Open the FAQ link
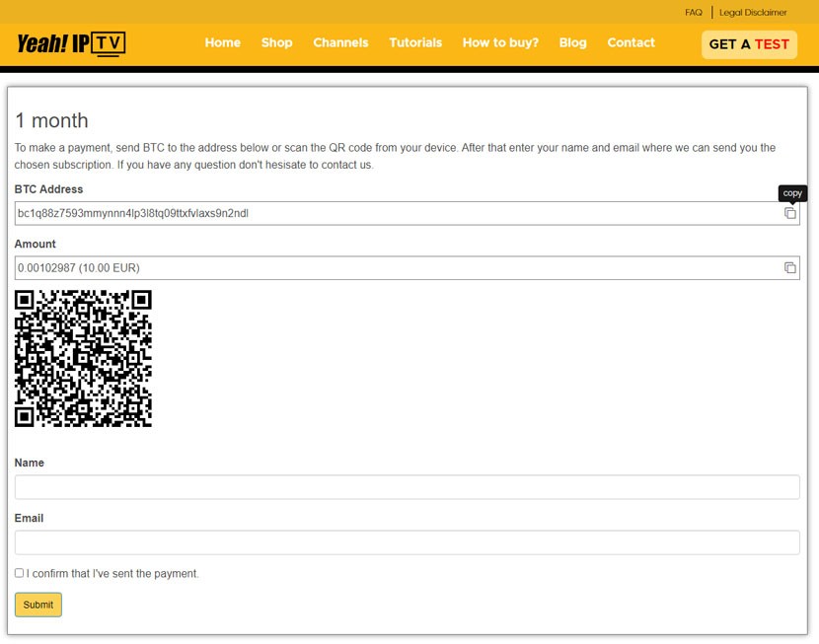The width and height of the screenshot is (819, 644). (x=694, y=13)
